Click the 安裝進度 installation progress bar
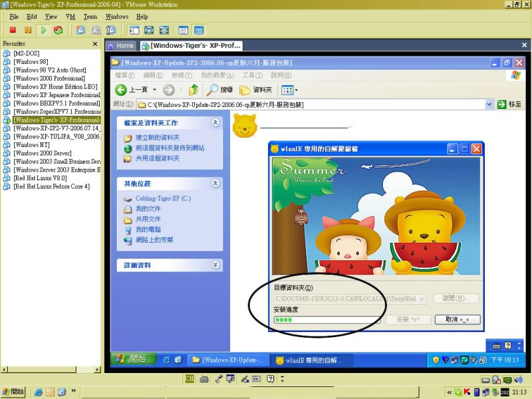Viewport: 532px width, 399px height. coord(327,320)
